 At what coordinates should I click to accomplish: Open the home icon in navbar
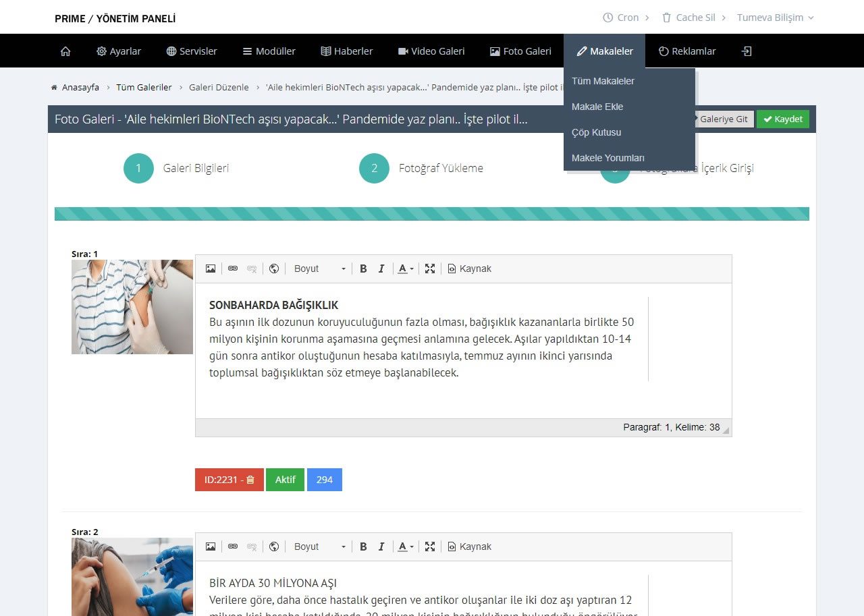coord(65,51)
